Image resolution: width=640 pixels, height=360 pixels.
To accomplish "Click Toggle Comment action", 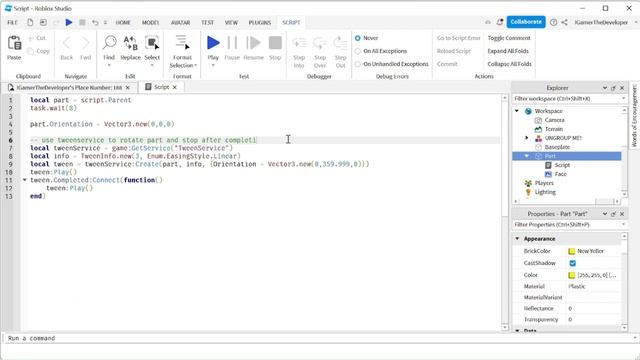I will coord(509,38).
